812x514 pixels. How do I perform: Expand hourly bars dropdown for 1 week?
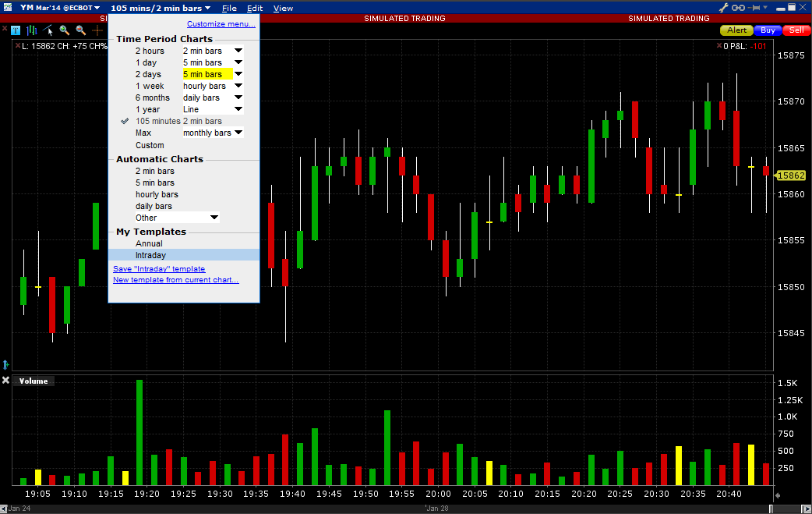click(238, 86)
